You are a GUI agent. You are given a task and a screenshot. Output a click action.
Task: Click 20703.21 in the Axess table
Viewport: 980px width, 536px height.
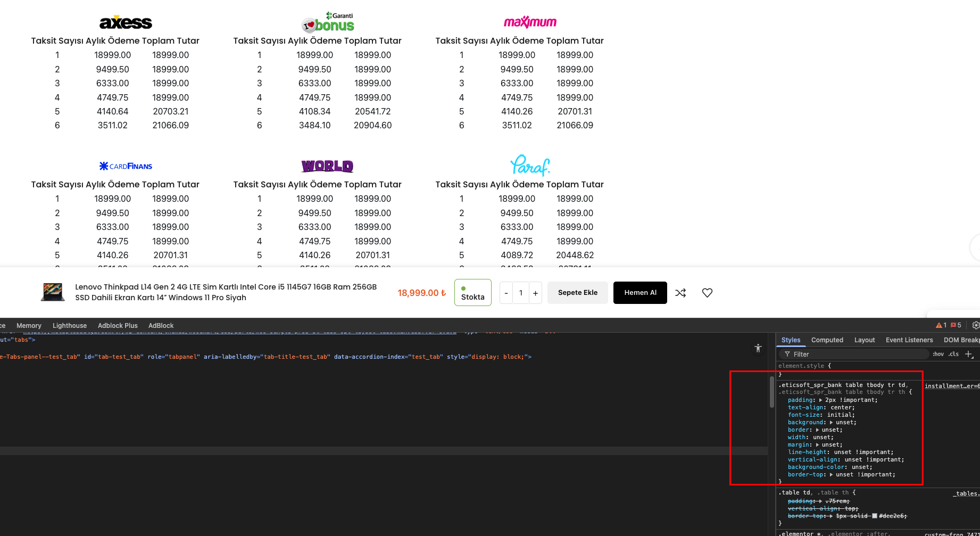171,112
